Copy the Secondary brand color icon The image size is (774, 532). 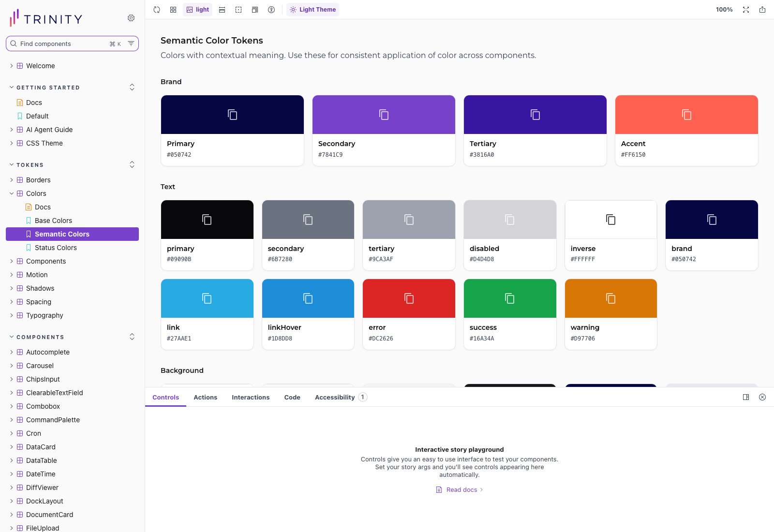click(384, 115)
